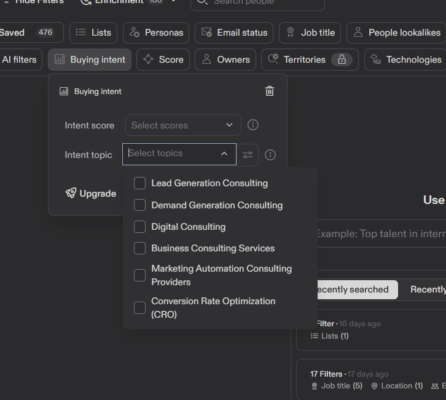Open the Email status filter
Viewport: 446px width, 400px height.
coord(234,33)
